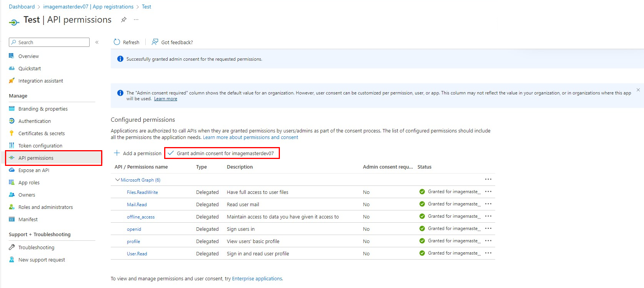Open the Manifest page

[28, 219]
